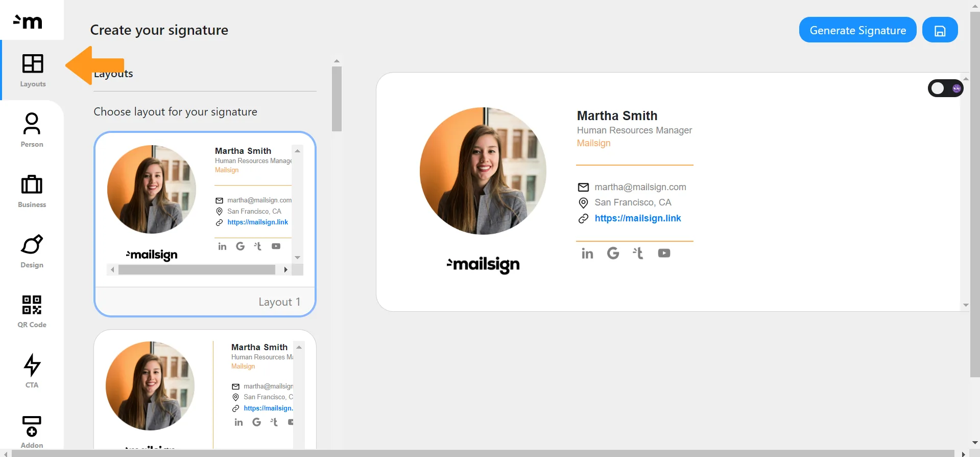Click the blue save icon button
The height and width of the screenshot is (457, 980).
(x=940, y=30)
